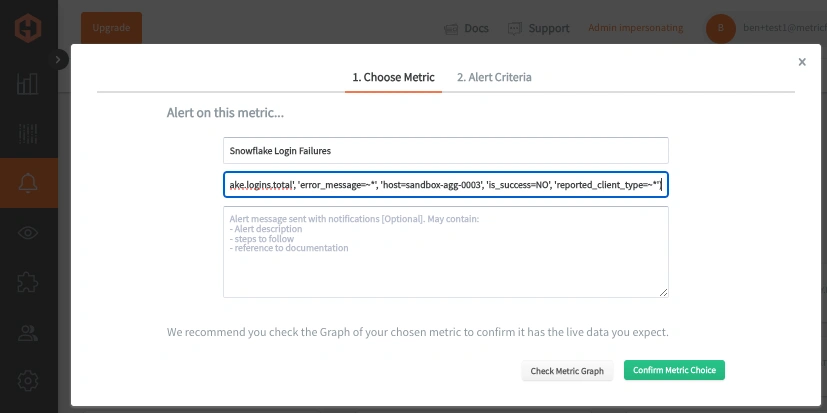Click the alert message textarea

pyautogui.click(x=446, y=252)
